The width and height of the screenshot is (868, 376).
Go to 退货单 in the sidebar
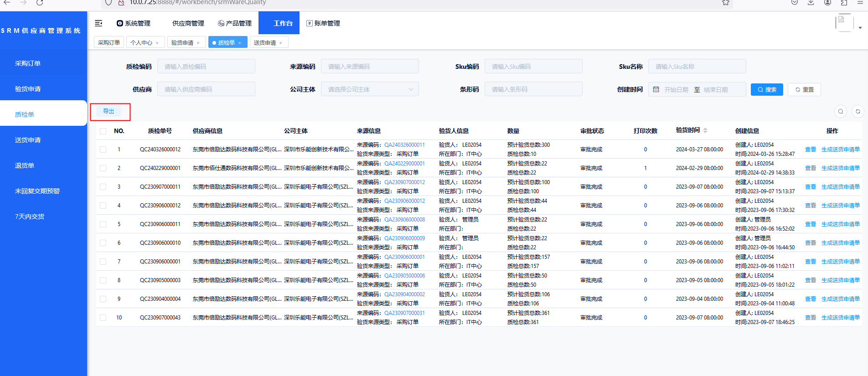[25, 165]
